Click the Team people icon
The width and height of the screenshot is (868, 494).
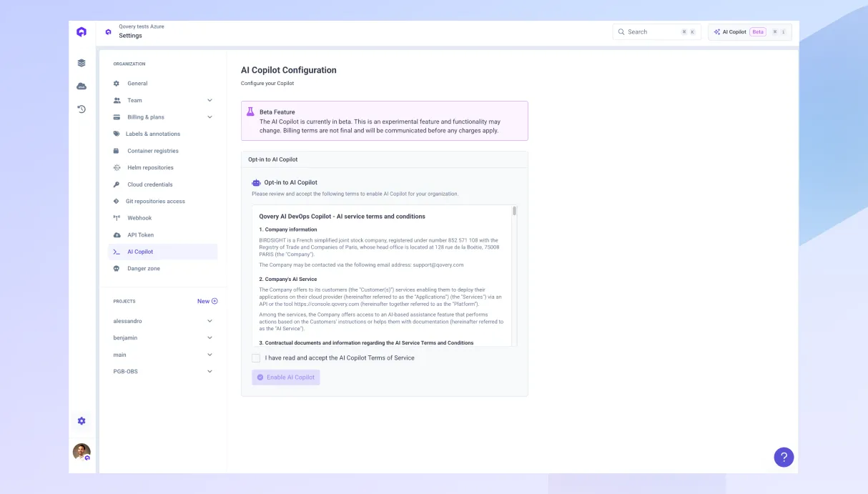pos(117,100)
